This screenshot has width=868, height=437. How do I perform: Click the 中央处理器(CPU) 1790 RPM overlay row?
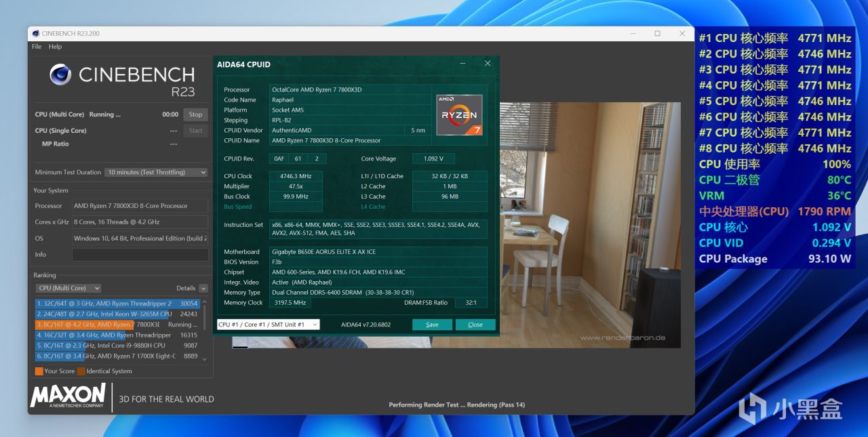tap(774, 211)
